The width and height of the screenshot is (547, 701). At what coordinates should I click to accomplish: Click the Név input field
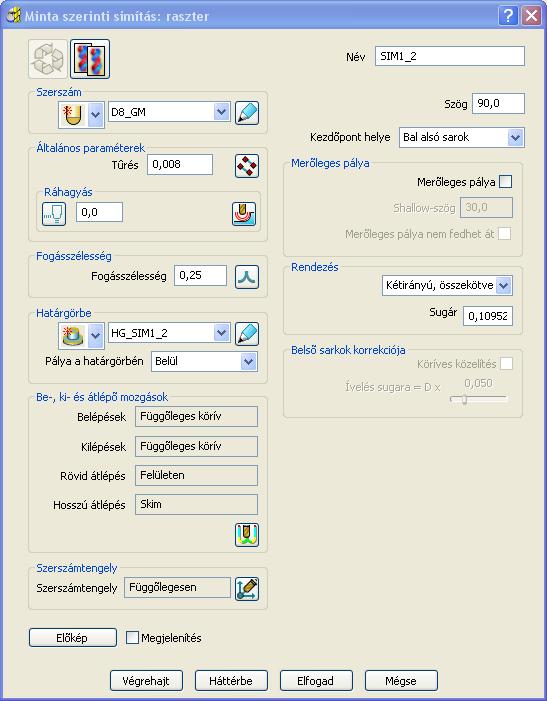[x=450, y=56]
